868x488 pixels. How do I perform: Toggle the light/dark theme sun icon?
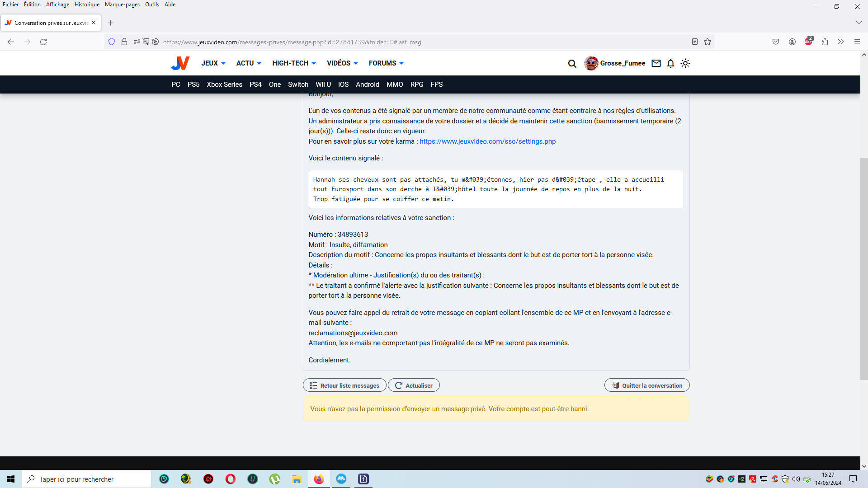tap(685, 63)
